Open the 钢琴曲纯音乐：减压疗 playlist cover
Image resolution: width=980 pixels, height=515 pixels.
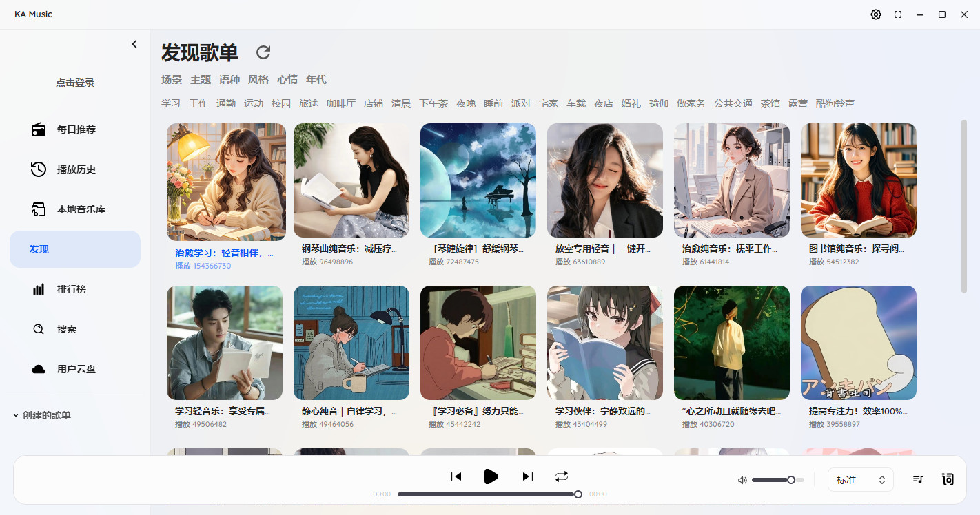coord(351,180)
